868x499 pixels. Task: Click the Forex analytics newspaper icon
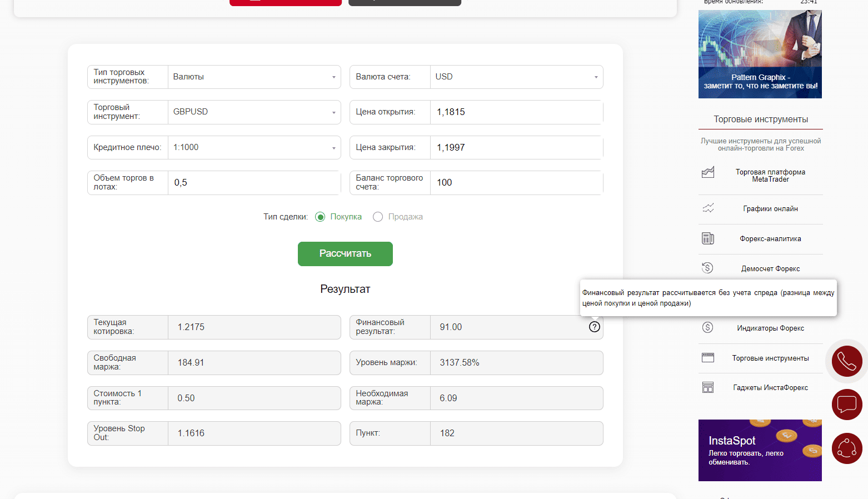708,238
